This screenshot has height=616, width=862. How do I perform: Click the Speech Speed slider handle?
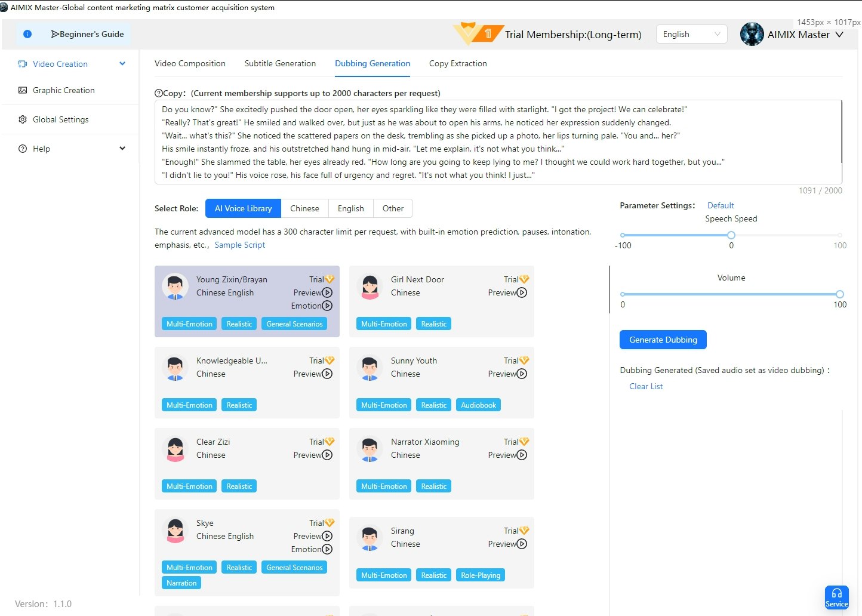tap(731, 235)
